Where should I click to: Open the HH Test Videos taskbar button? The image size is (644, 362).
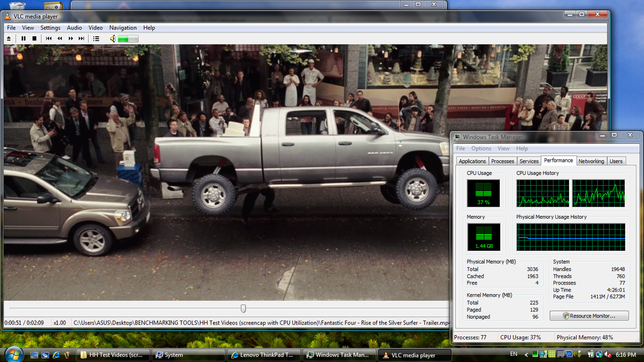112,355
